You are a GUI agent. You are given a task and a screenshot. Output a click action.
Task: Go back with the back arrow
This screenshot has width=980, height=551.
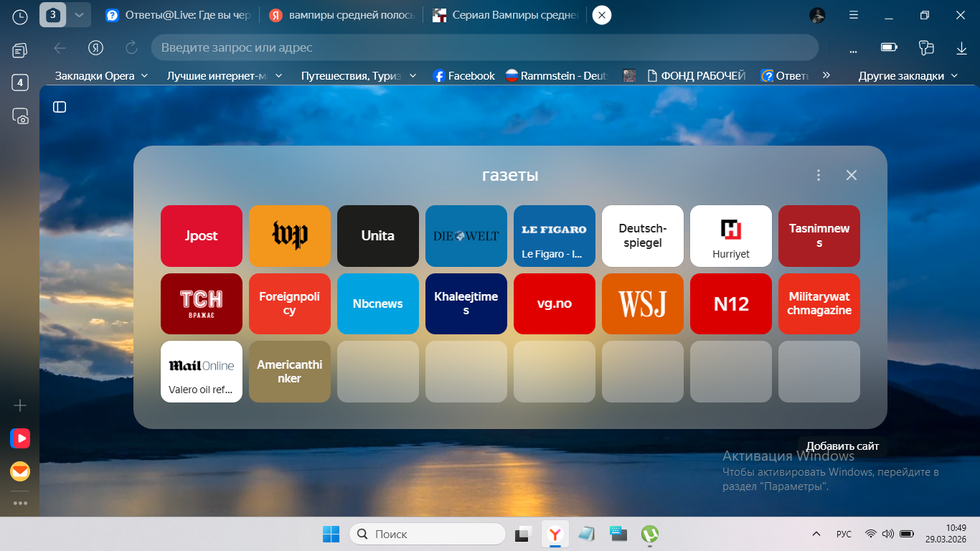60,47
